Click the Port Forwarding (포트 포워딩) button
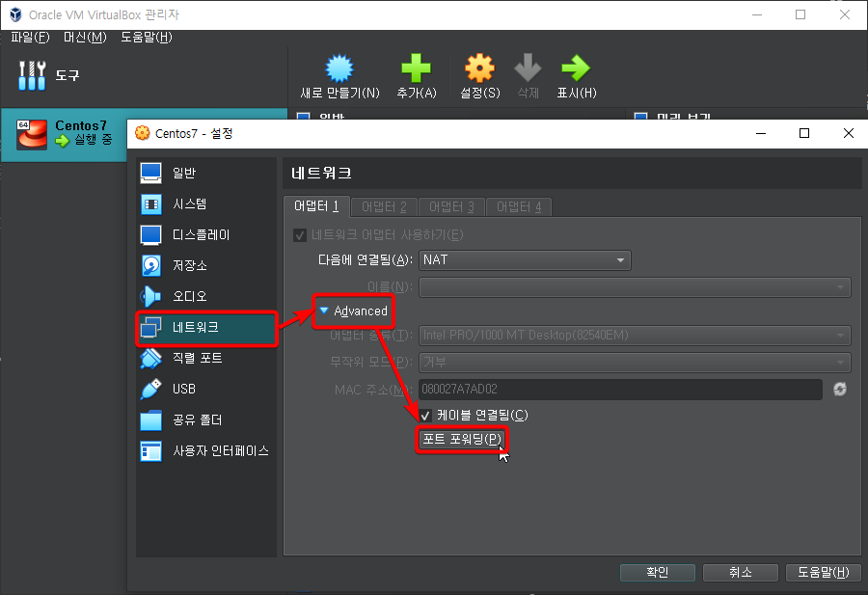The width and height of the screenshot is (868, 595). 462,440
